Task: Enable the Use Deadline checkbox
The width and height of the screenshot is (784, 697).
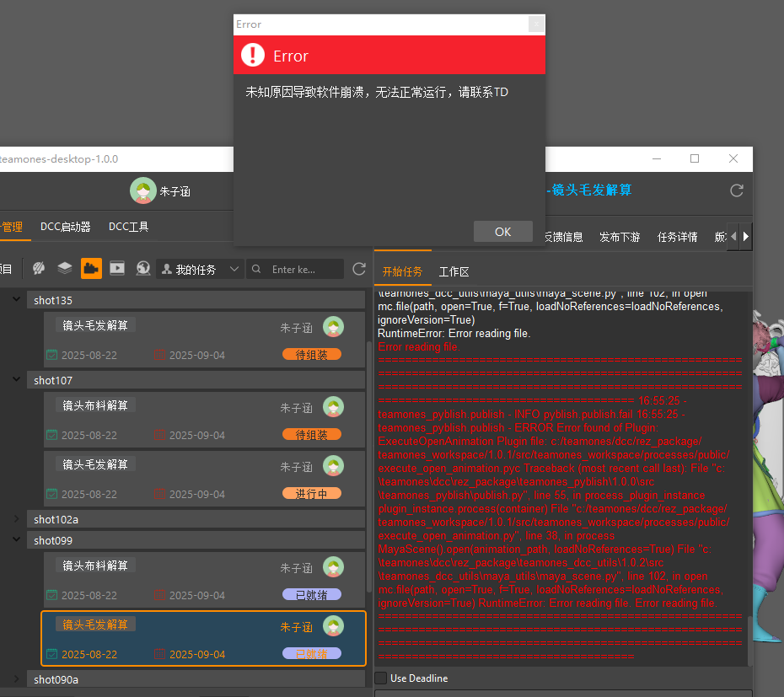Action: point(381,678)
